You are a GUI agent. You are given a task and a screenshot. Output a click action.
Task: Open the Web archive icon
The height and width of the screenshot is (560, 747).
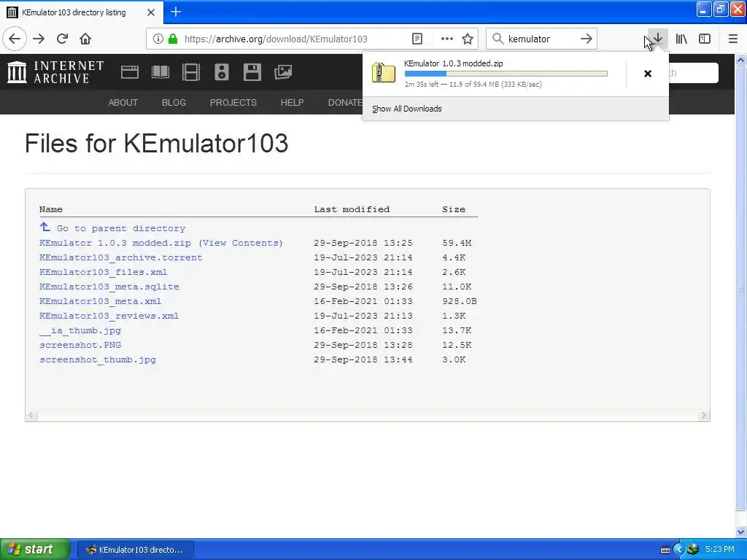130,72
